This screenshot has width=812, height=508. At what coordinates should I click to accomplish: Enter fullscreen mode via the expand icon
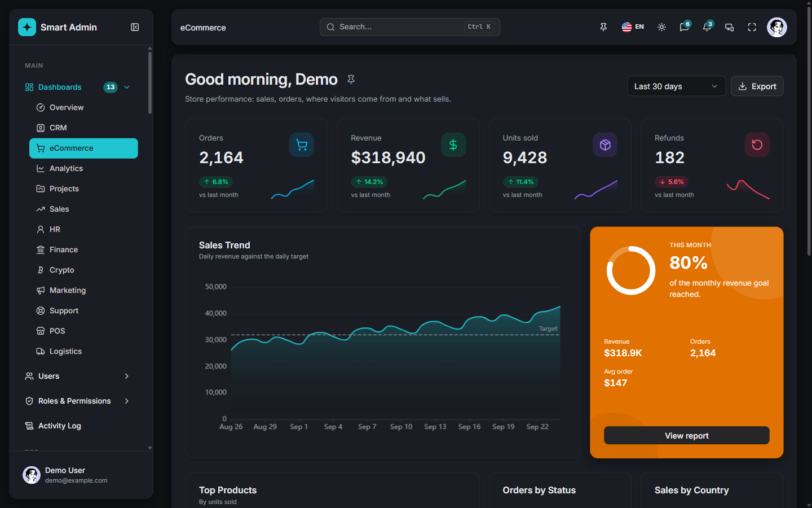[x=752, y=27]
